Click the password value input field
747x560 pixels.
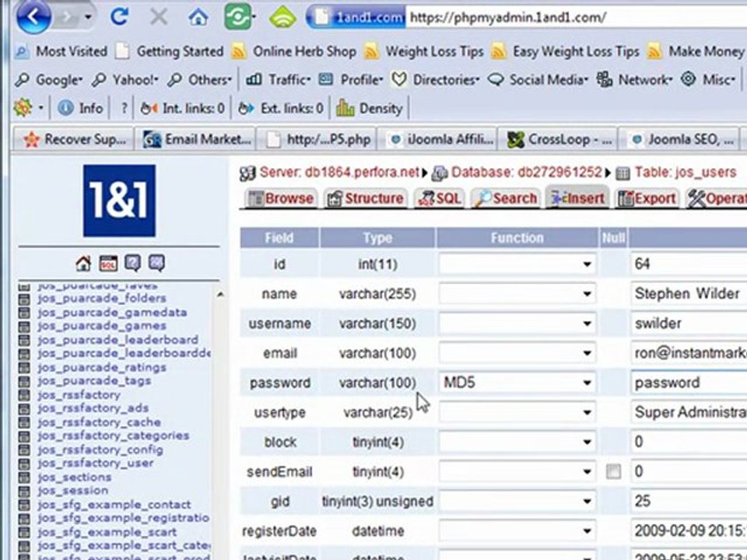(x=689, y=383)
